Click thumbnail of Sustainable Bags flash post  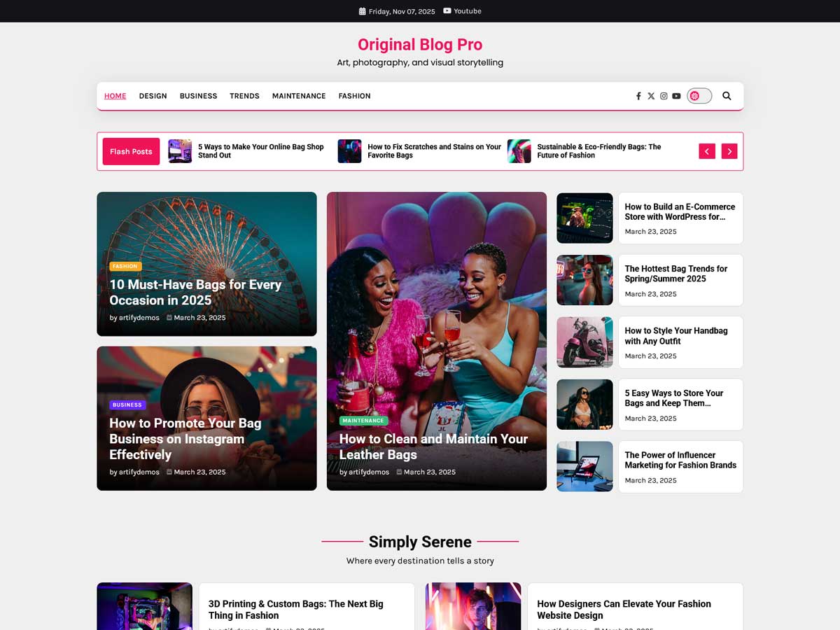point(519,151)
